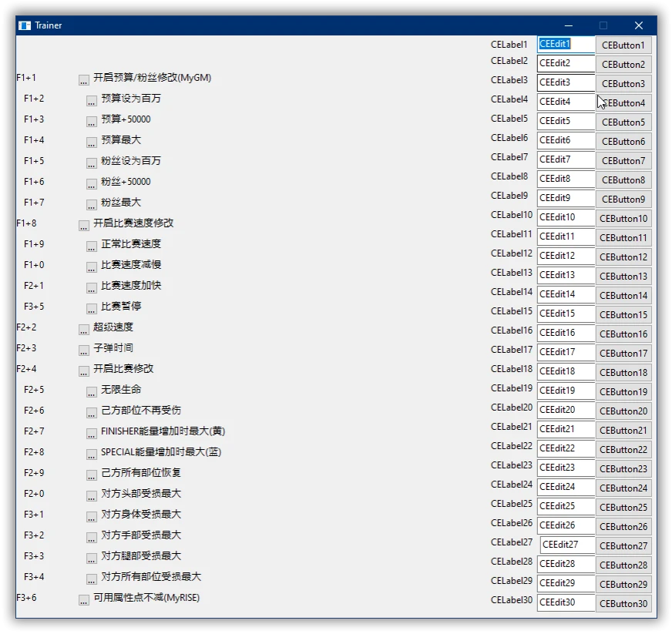The width and height of the screenshot is (672, 634).
Task: Select the CEEdit23 text box
Action: 566,468
